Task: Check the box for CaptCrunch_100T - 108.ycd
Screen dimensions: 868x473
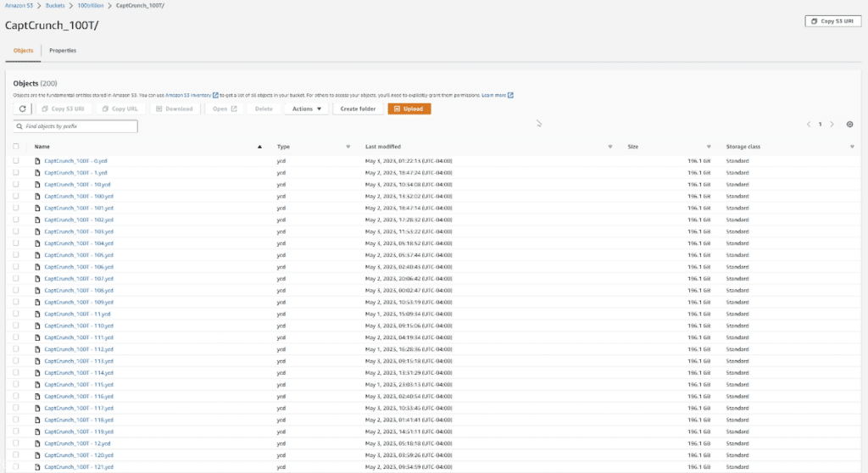Action: [16, 290]
